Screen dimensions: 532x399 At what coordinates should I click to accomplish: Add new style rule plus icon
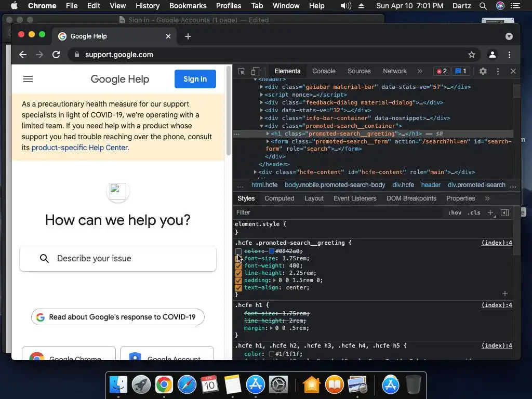[x=490, y=212]
